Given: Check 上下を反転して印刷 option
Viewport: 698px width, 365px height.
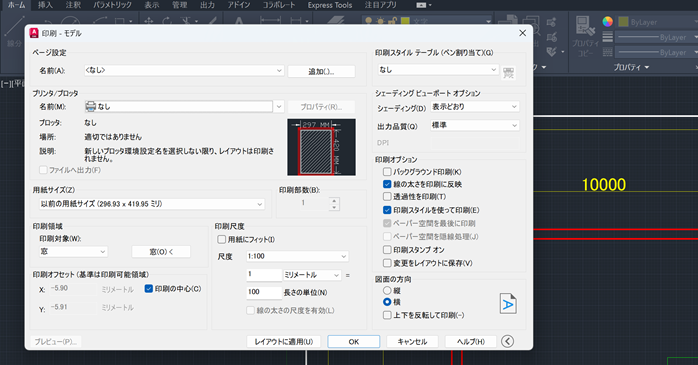Looking at the screenshot, I should coord(387,315).
